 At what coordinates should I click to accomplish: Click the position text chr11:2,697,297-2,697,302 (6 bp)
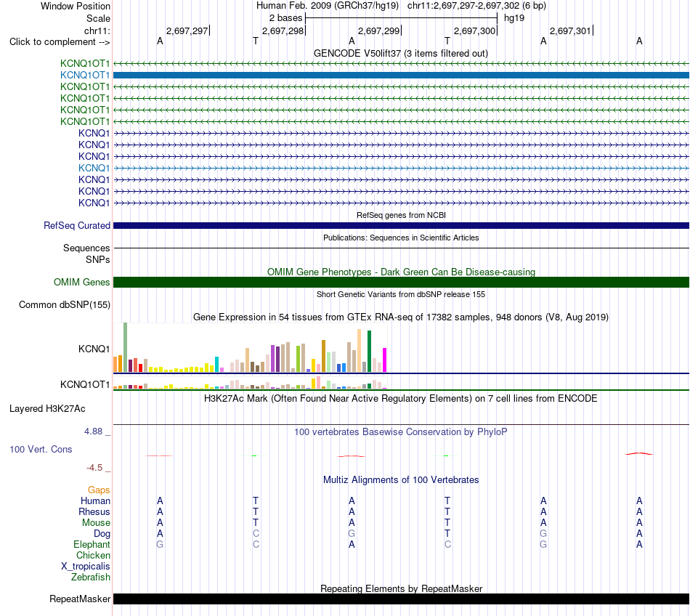(x=476, y=6)
